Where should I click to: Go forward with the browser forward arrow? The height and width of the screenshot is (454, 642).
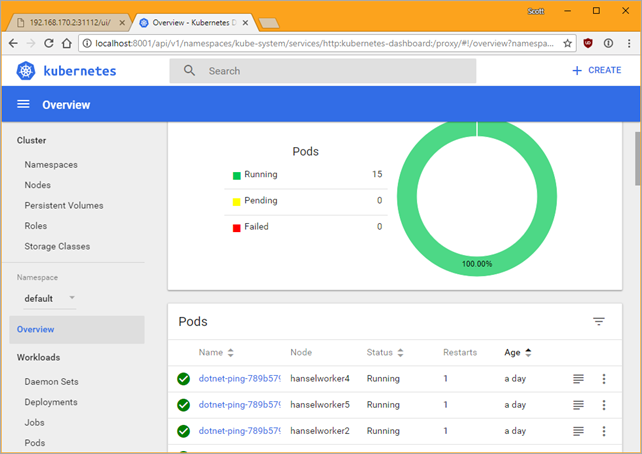31,43
